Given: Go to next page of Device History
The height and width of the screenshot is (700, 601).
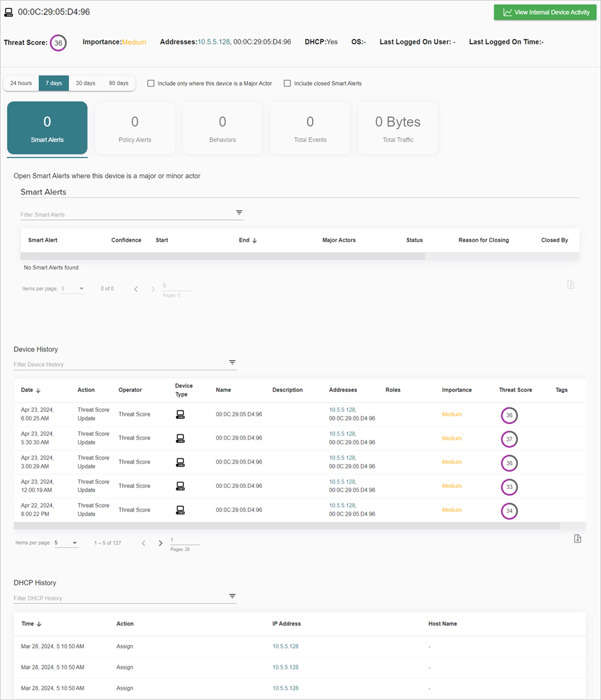Looking at the screenshot, I should tap(160, 542).
